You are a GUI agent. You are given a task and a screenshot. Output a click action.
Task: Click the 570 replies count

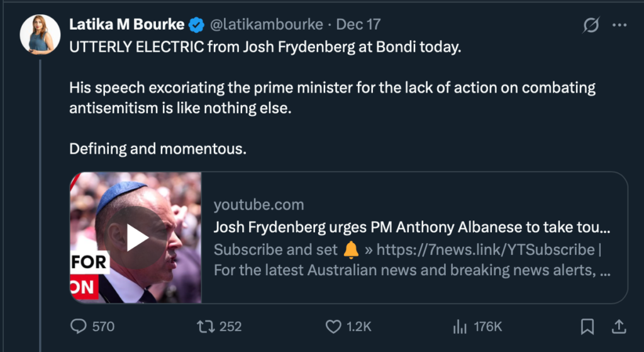click(103, 326)
